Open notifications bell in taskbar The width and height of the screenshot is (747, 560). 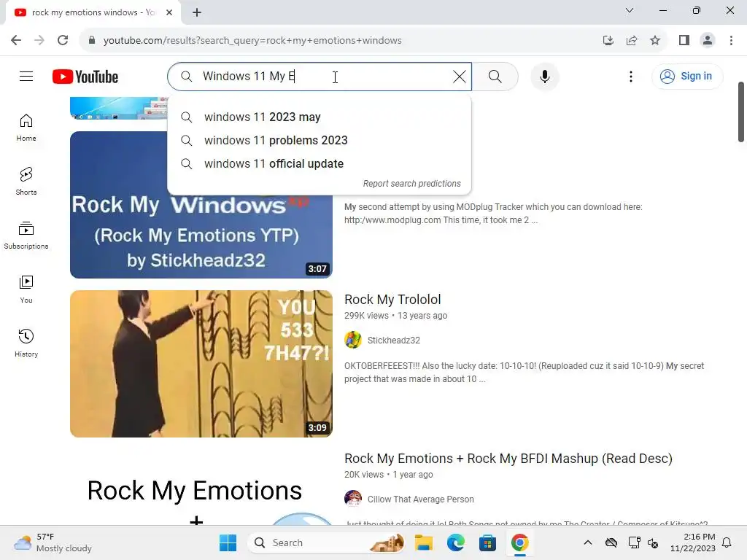coord(727,542)
